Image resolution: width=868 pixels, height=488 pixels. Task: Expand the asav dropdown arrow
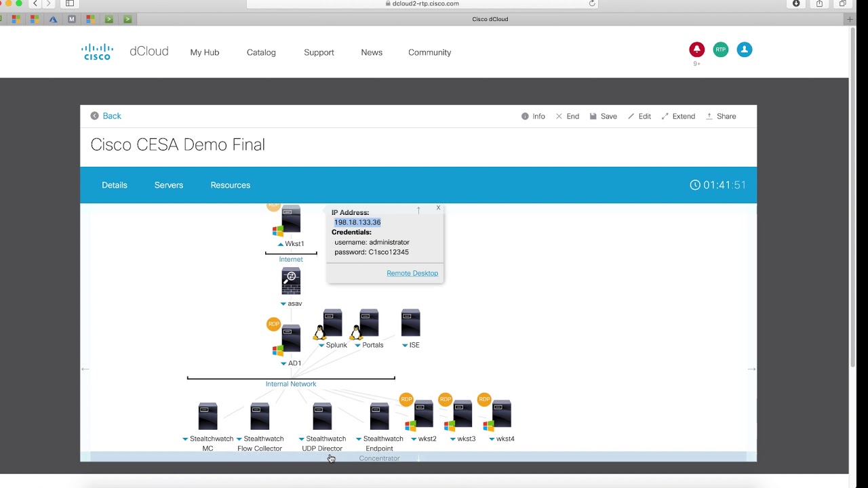283,304
